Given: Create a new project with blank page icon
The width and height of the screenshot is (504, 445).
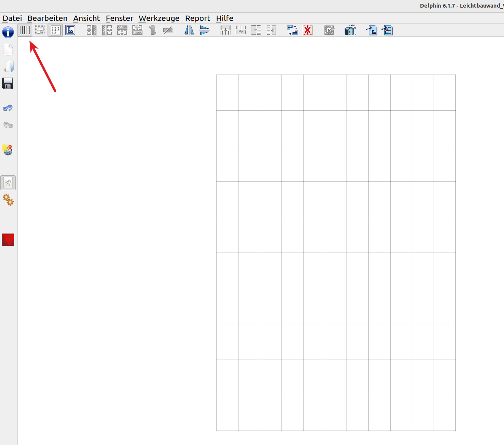Looking at the screenshot, I should [x=8, y=49].
